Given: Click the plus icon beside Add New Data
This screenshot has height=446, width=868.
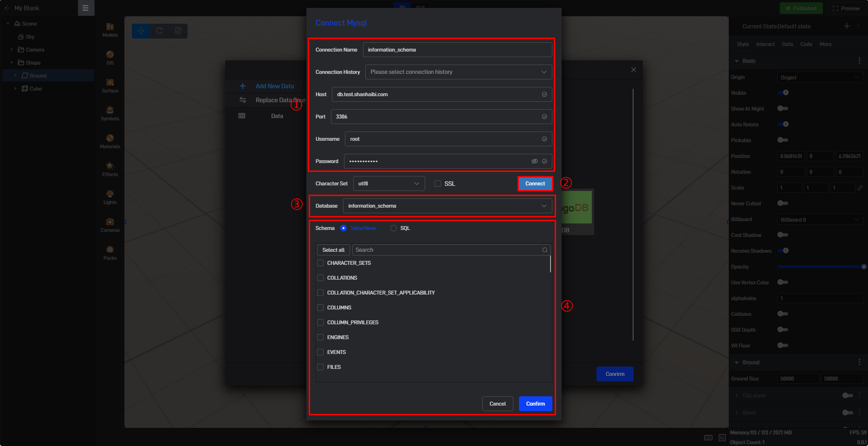Looking at the screenshot, I should tap(242, 86).
